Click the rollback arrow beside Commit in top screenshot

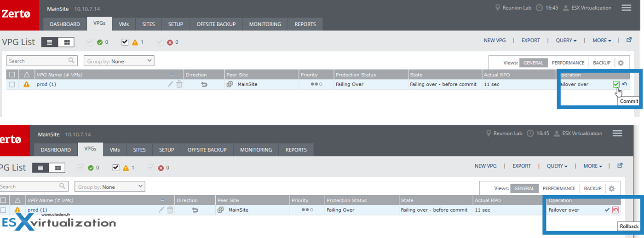pos(625,84)
